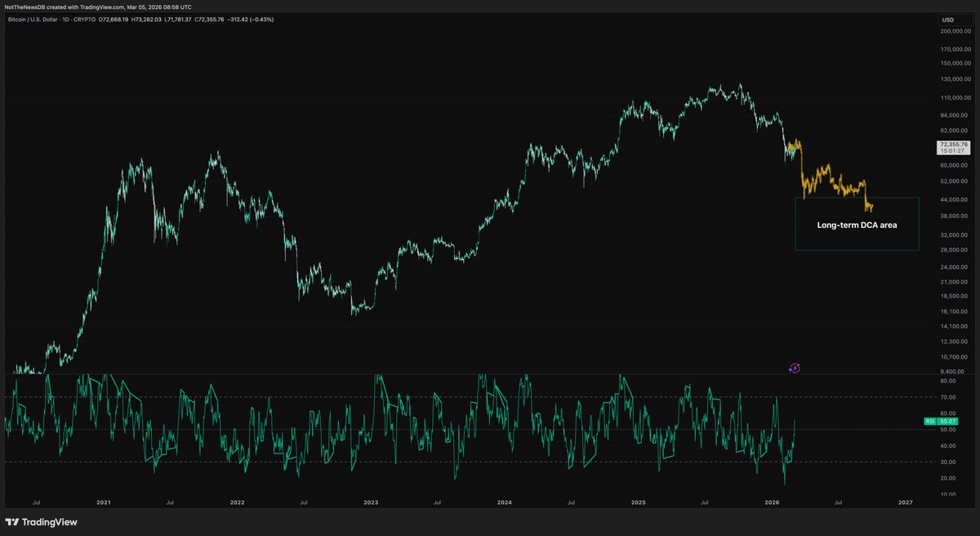
Task: Click the 2025 label on the time axis
Action: 638,503
